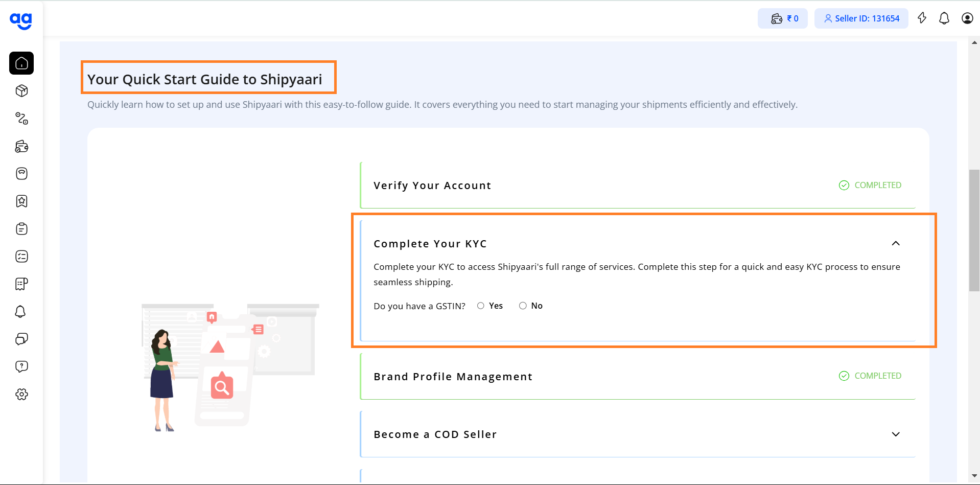Open the notification bell in the sidebar
Viewport: 980px width, 485px height.
click(20, 312)
